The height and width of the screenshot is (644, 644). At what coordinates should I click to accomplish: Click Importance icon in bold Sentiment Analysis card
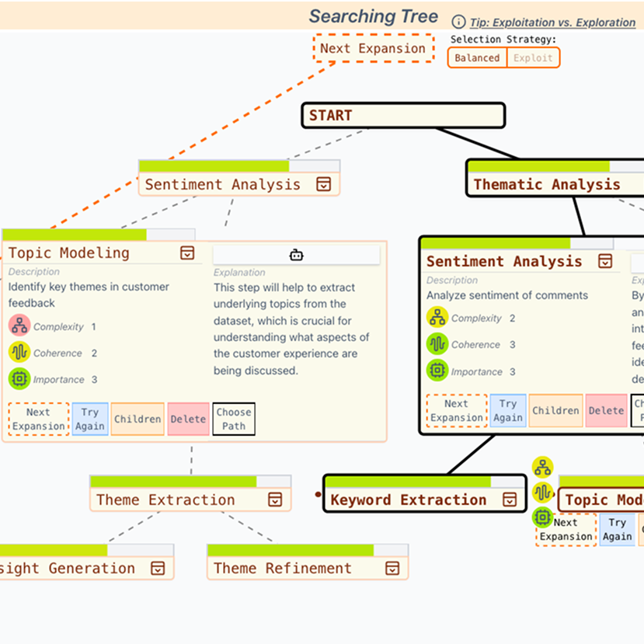click(437, 371)
